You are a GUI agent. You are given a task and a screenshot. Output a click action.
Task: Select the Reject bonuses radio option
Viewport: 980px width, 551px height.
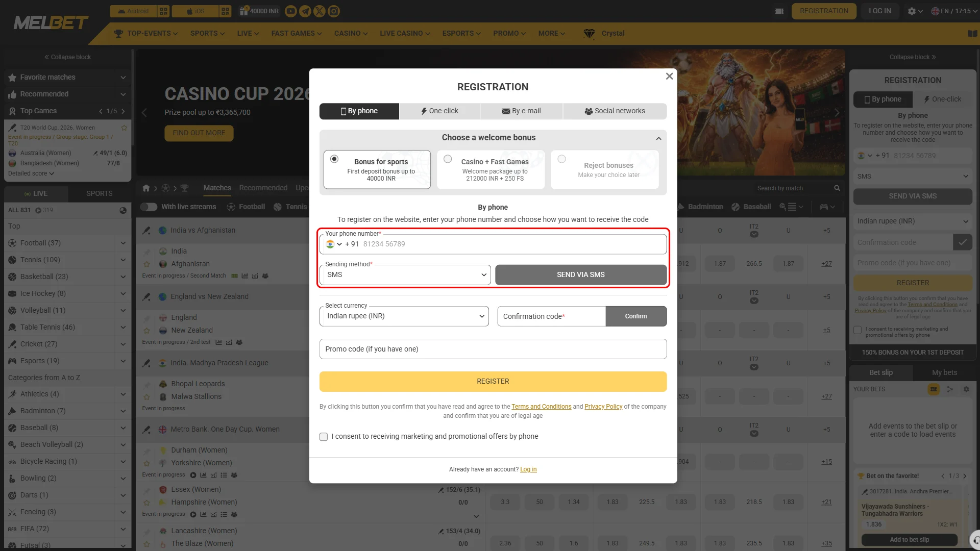pos(561,159)
